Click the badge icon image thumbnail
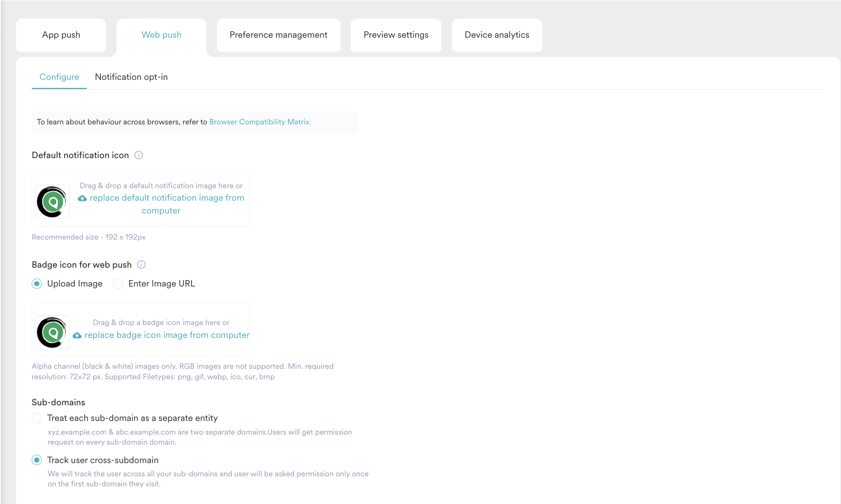The height and width of the screenshot is (504, 841). point(52,332)
